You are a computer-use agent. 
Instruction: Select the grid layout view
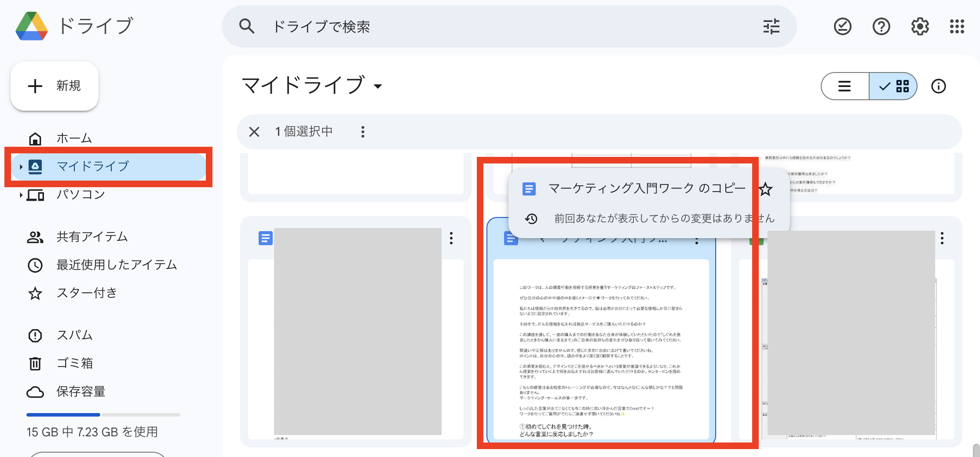tap(894, 86)
